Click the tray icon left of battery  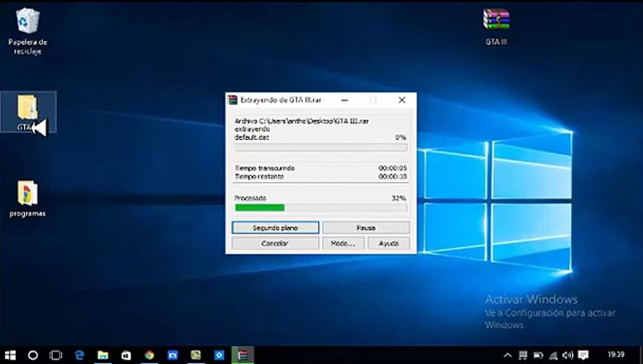tap(523, 355)
